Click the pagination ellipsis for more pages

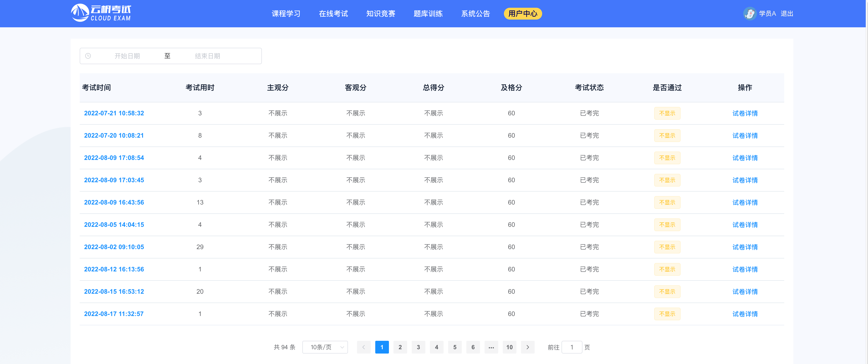pos(491,347)
